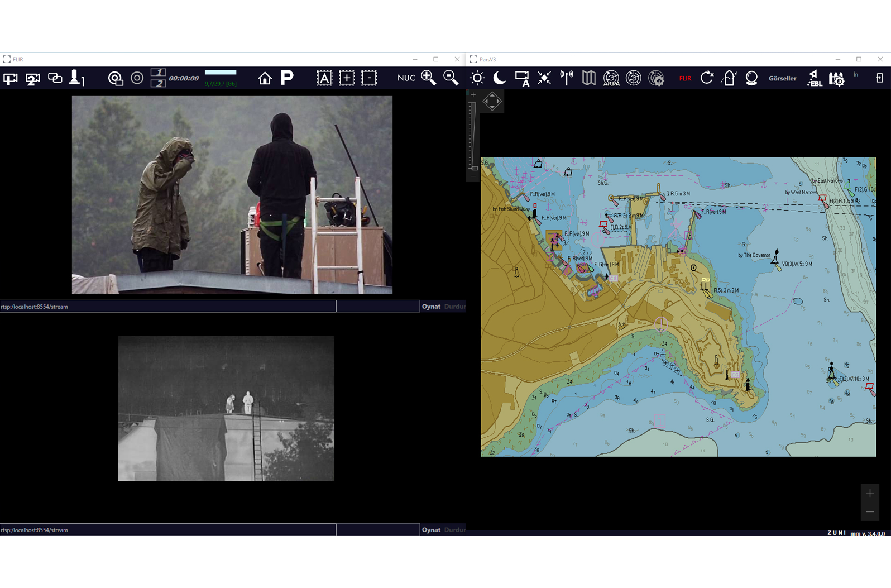Toggle auto focus area 'A' frame
Screen dimensions: 891x588
(324, 78)
